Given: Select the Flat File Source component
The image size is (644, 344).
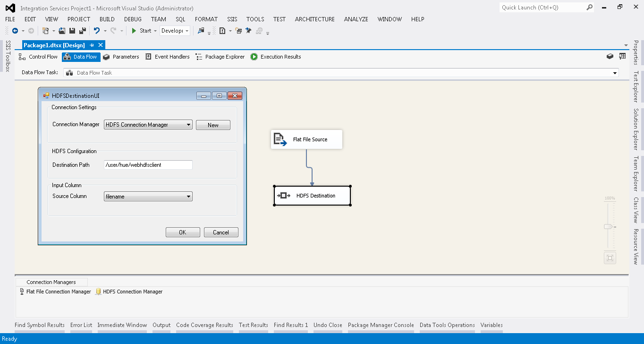Looking at the screenshot, I should 306,139.
